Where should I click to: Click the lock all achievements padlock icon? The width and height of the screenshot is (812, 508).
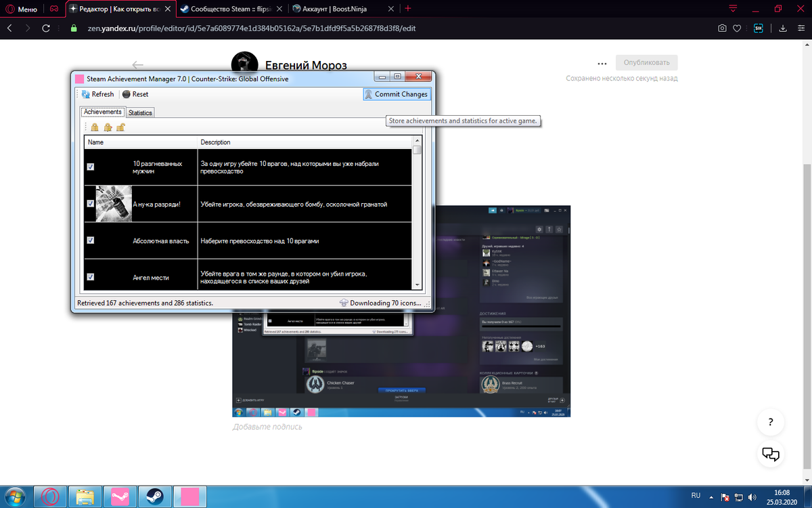pos(95,127)
